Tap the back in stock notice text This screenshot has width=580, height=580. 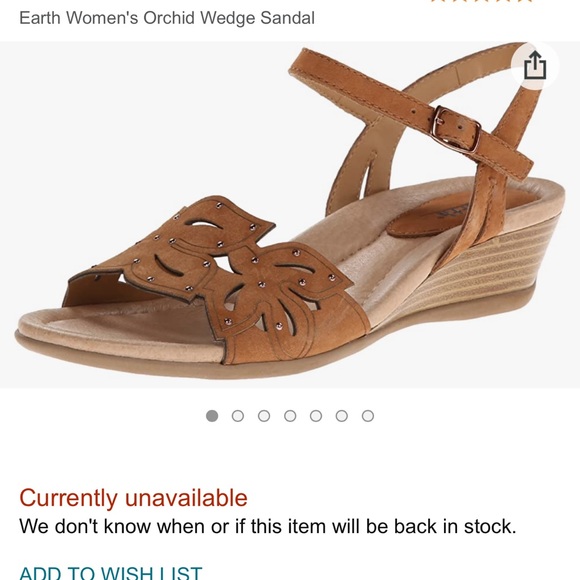(267, 526)
